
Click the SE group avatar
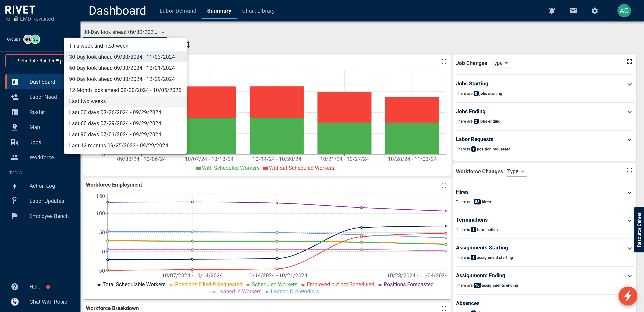pos(36,39)
